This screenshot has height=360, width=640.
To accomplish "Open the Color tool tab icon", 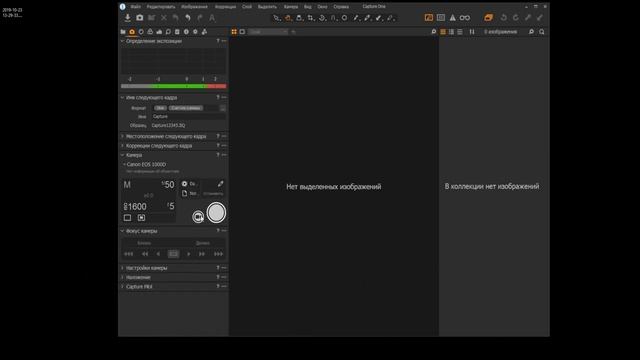I will click(x=150, y=32).
